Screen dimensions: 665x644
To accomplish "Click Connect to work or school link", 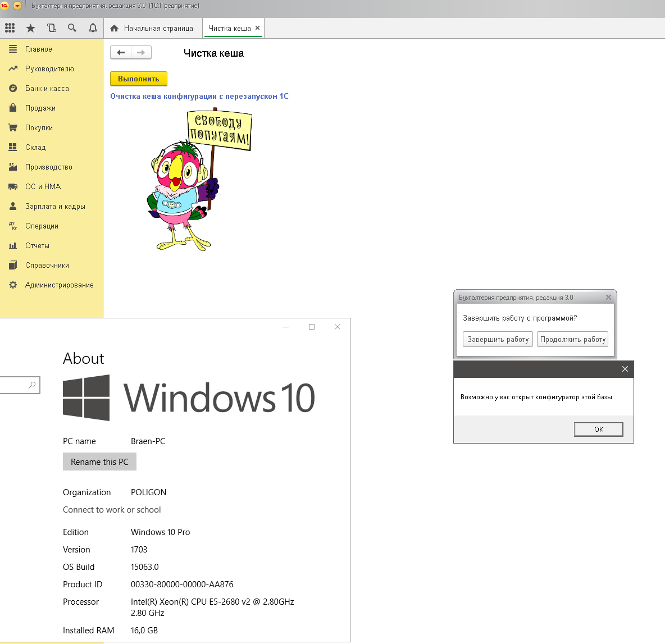I will pyautogui.click(x=112, y=510).
